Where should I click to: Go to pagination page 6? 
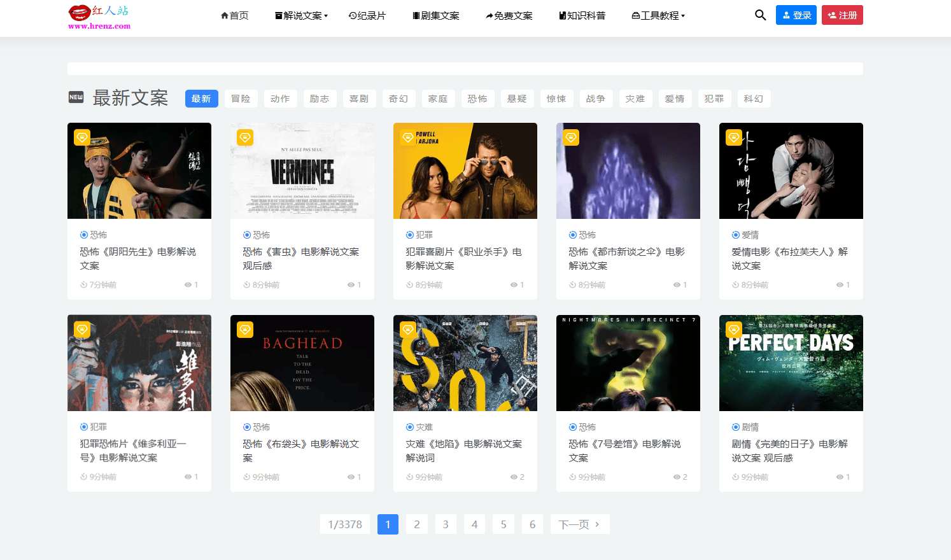pyautogui.click(x=533, y=524)
